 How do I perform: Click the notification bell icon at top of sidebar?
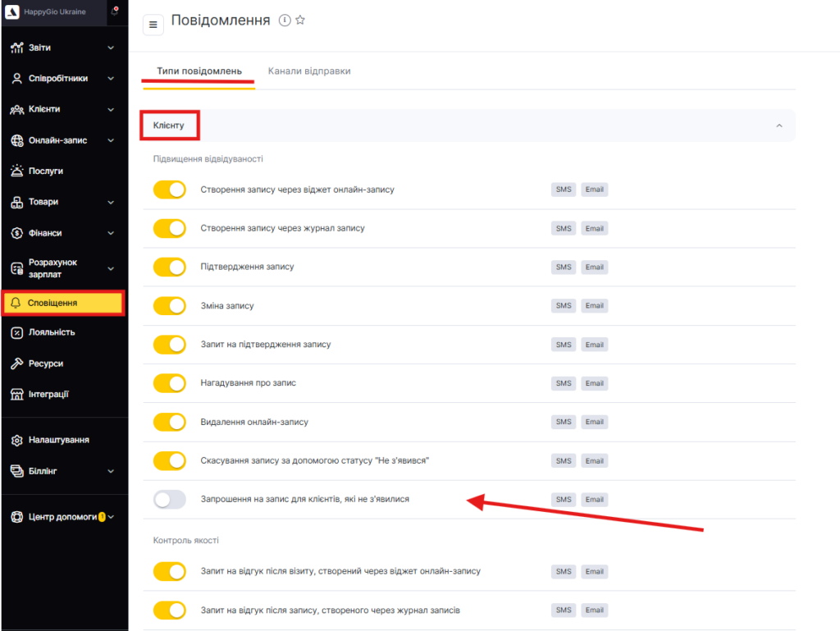[x=114, y=11]
